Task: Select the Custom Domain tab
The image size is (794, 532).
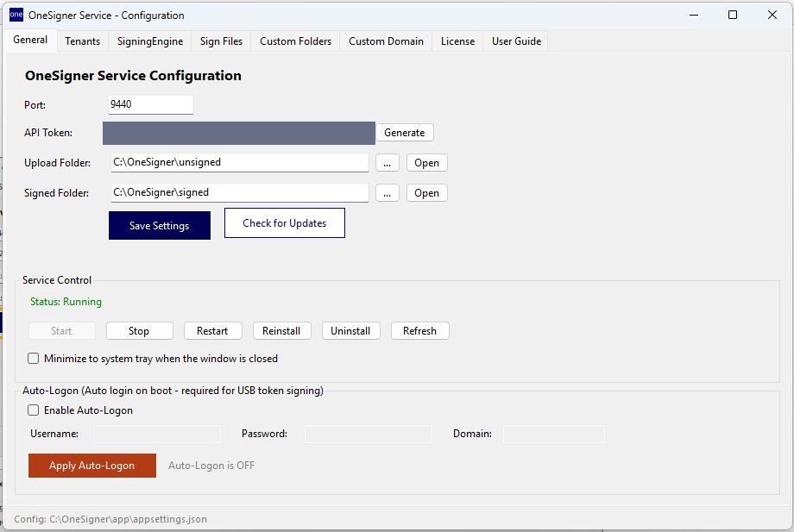Action: click(387, 41)
